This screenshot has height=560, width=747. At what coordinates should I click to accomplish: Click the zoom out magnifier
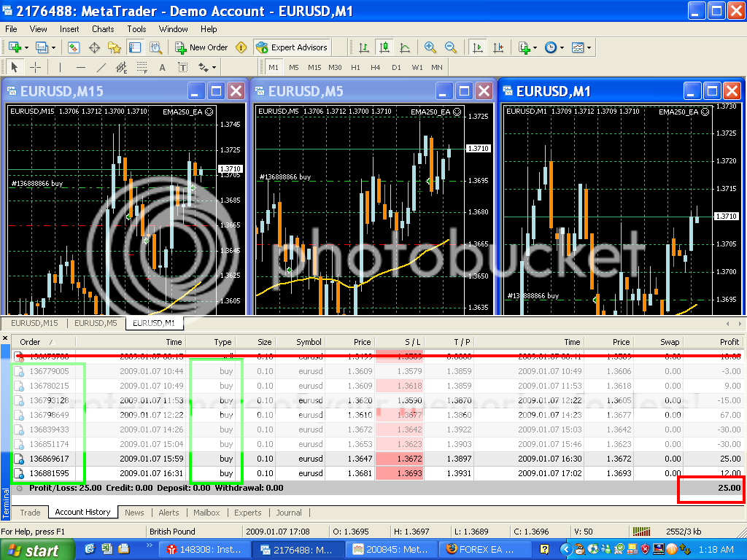pos(451,47)
